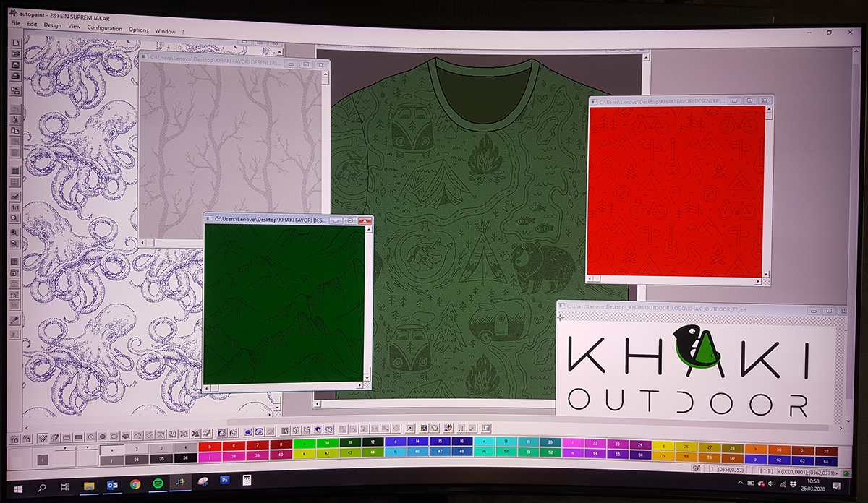Open Photoshop from the taskbar

tap(225, 481)
